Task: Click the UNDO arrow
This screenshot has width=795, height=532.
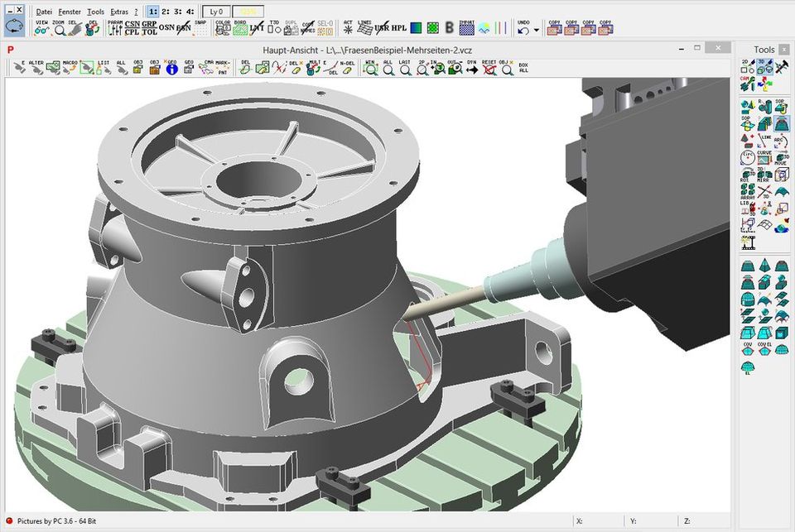Action: click(x=523, y=28)
